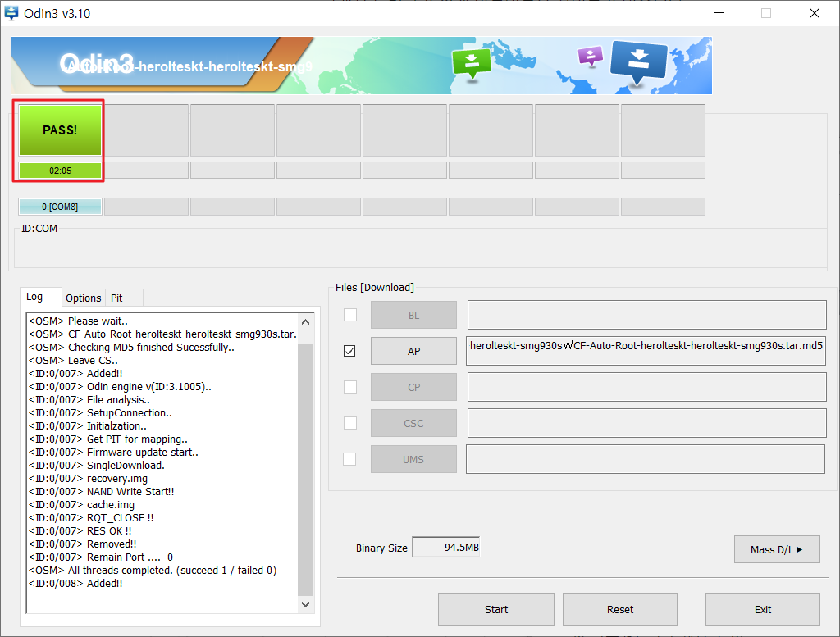Click the blue download icon on banner

point(638,61)
